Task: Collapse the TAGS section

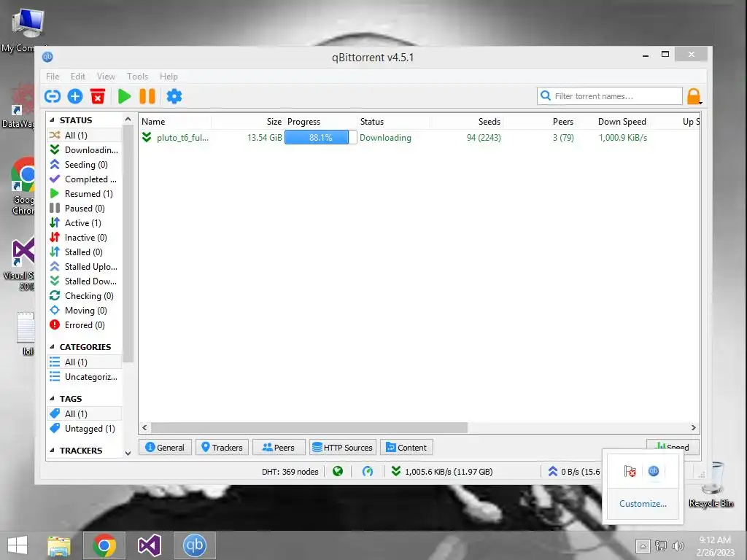Action: 52,399
